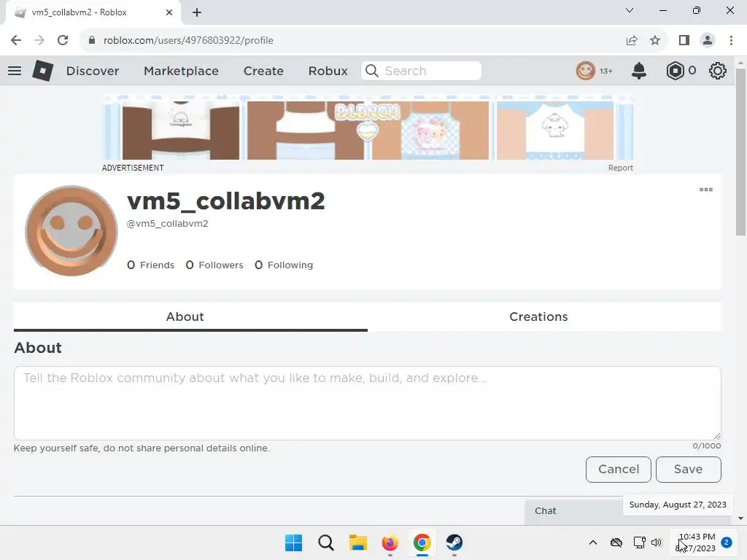Click the page vertical scrollbar thumb

pos(741,152)
